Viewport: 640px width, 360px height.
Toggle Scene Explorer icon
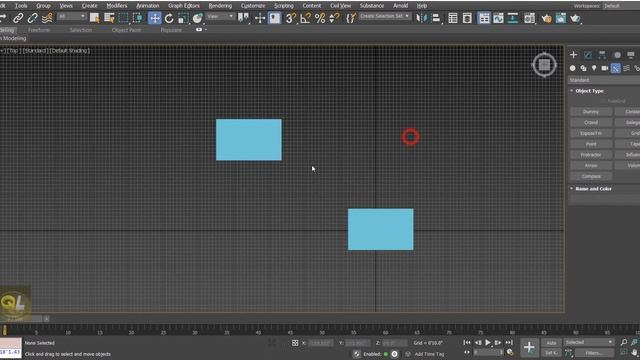tap(453, 18)
